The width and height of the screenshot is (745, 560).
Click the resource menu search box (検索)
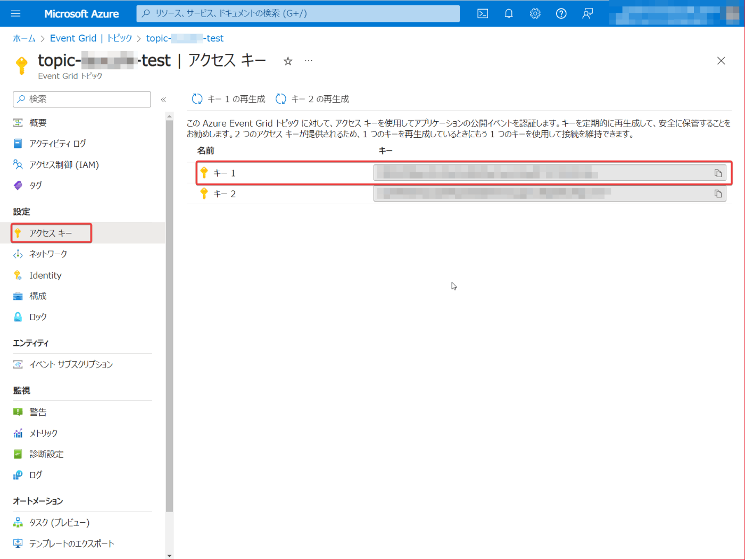[x=82, y=99]
